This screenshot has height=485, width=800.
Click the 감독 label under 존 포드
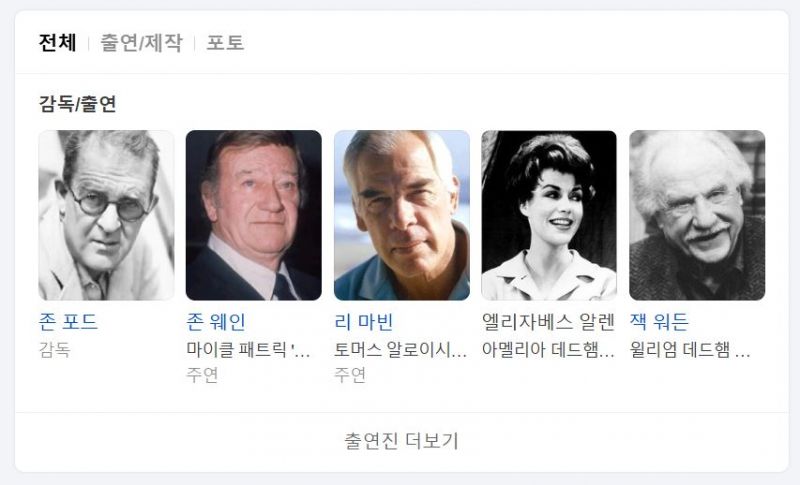click(x=55, y=350)
